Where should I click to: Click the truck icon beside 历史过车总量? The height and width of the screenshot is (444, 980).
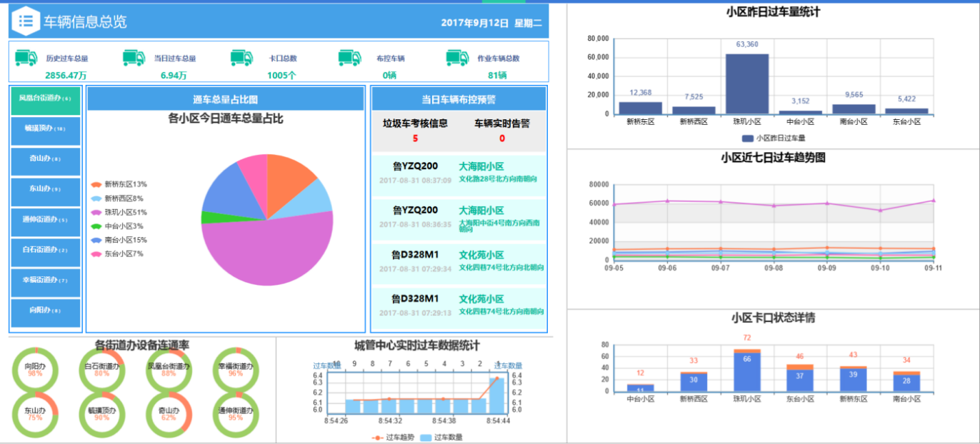(26, 58)
